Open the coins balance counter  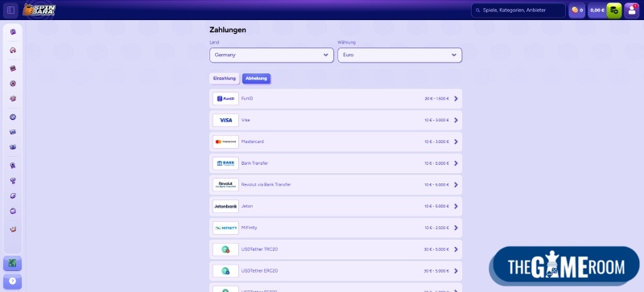point(576,10)
